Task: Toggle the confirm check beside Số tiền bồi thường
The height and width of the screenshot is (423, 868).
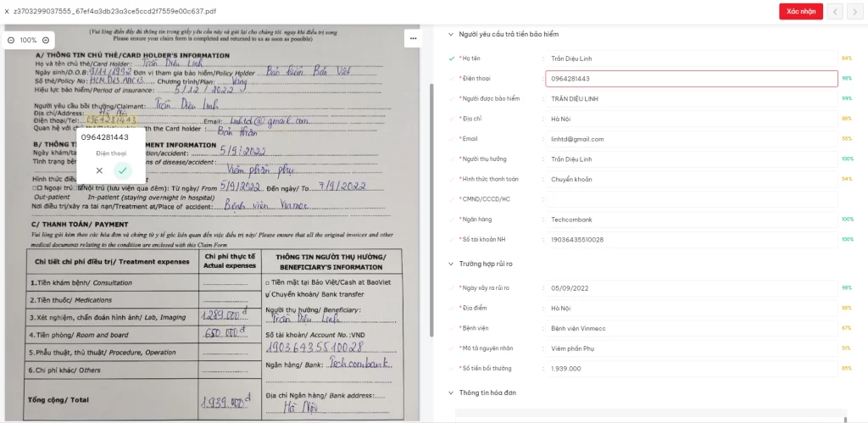Action: [x=452, y=368]
